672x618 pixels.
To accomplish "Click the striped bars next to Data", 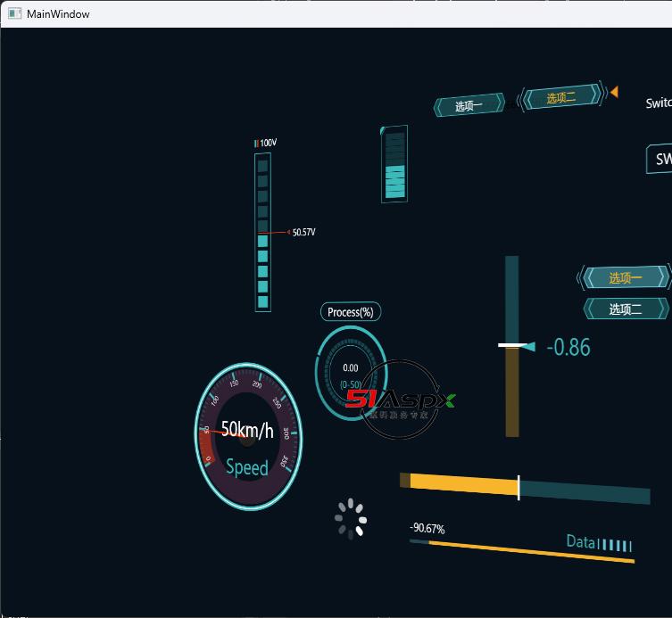I will pyautogui.click(x=617, y=545).
